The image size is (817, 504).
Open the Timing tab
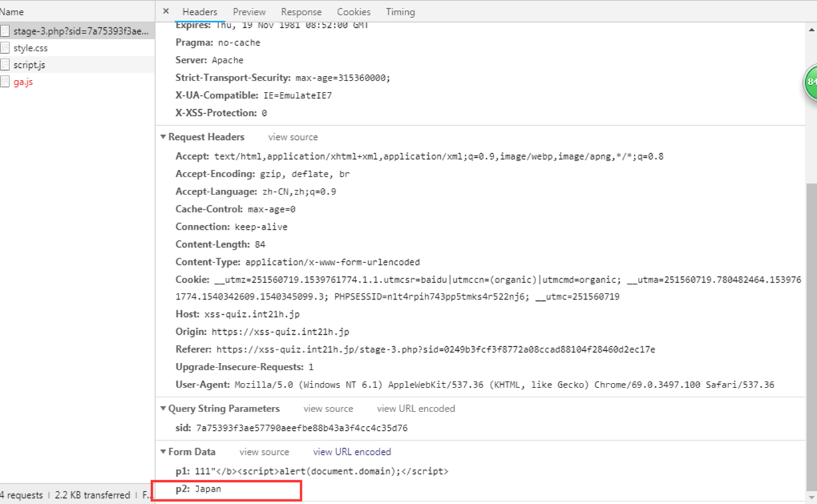coord(400,12)
